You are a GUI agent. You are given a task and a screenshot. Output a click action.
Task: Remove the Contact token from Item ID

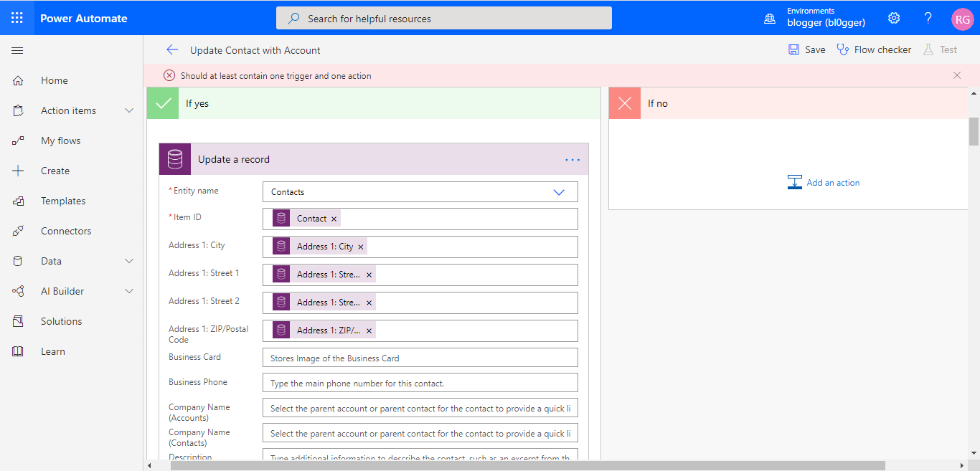pyautogui.click(x=334, y=219)
